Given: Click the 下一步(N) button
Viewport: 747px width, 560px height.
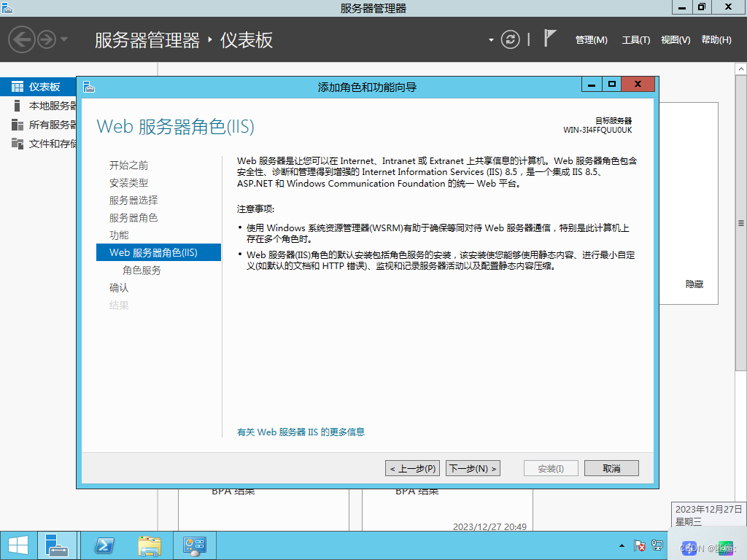Looking at the screenshot, I should click(x=473, y=468).
